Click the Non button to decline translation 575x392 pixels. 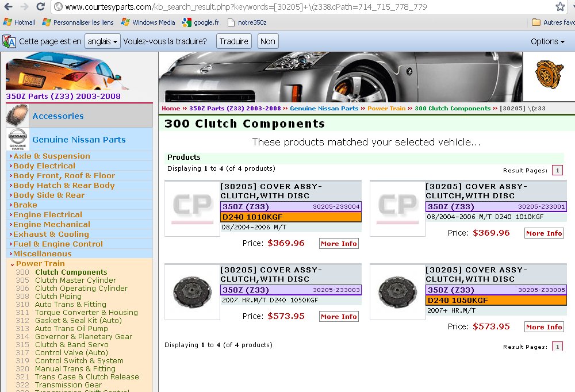[x=268, y=41]
